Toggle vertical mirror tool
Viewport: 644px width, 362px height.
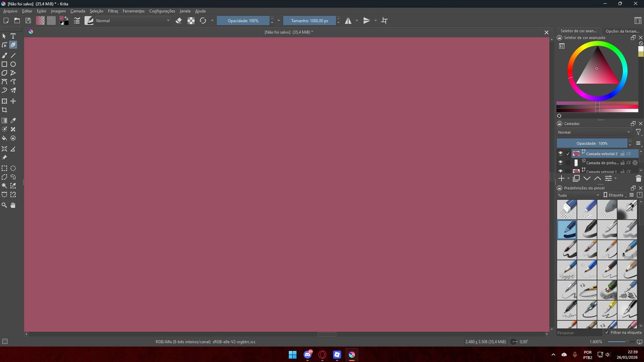(367, 20)
